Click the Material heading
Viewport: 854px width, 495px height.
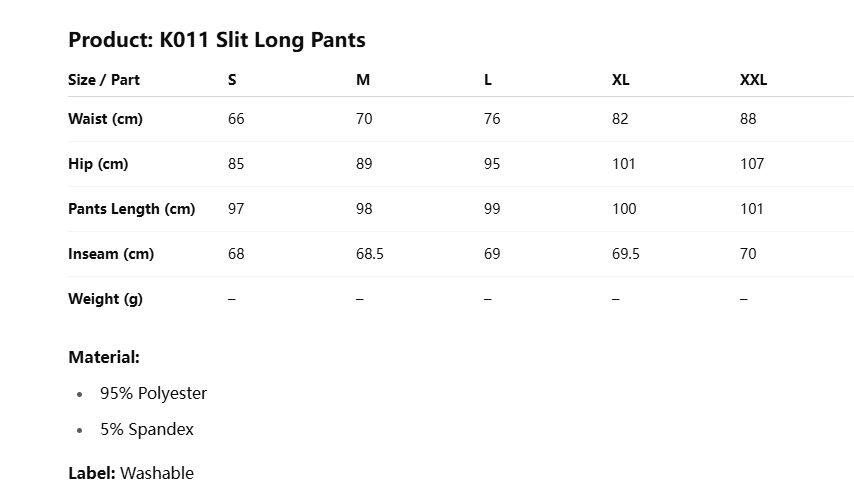(104, 357)
